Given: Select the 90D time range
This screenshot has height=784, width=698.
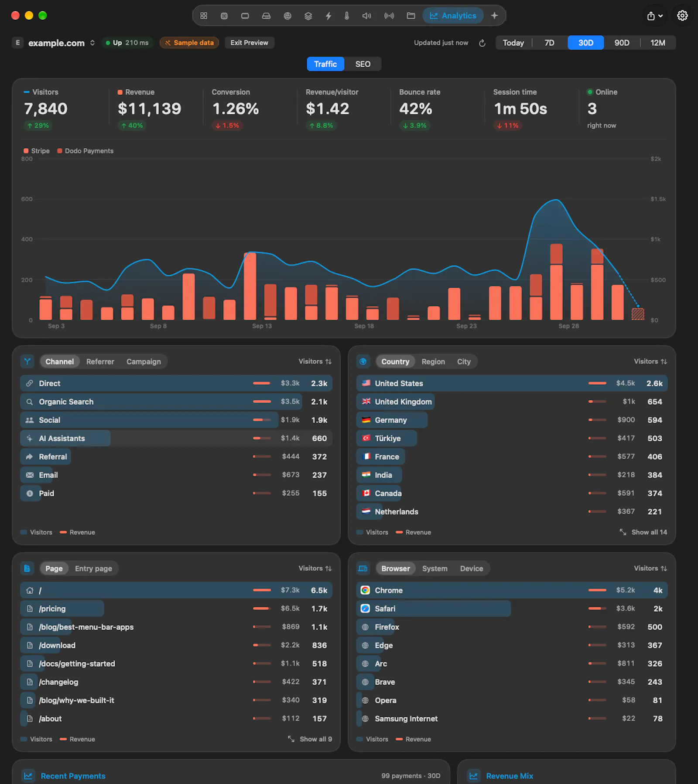Looking at the screenshot, I should click(x=622, y=43).
